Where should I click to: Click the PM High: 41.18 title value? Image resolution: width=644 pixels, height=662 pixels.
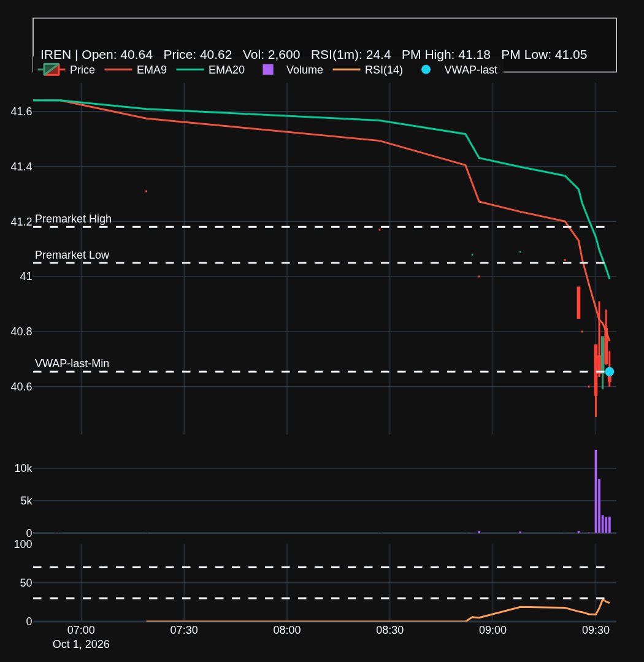pos(447,55)
